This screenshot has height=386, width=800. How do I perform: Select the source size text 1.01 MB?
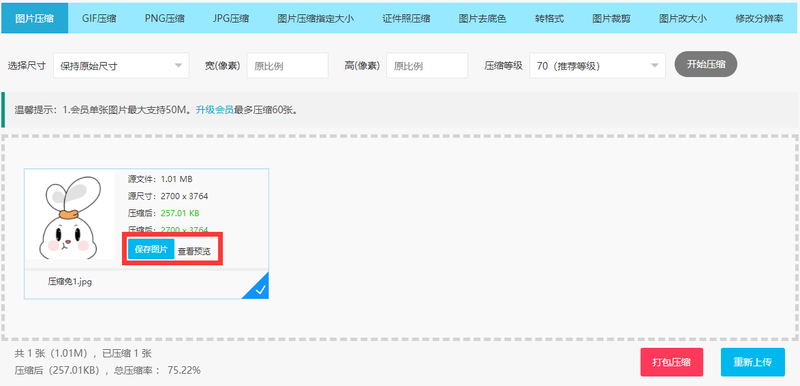177,179
